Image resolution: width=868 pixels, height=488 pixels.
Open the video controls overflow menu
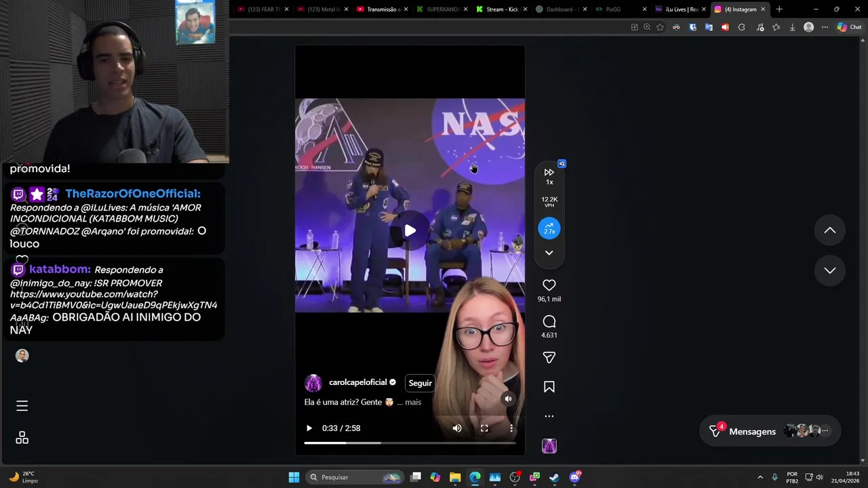point(511,428)
